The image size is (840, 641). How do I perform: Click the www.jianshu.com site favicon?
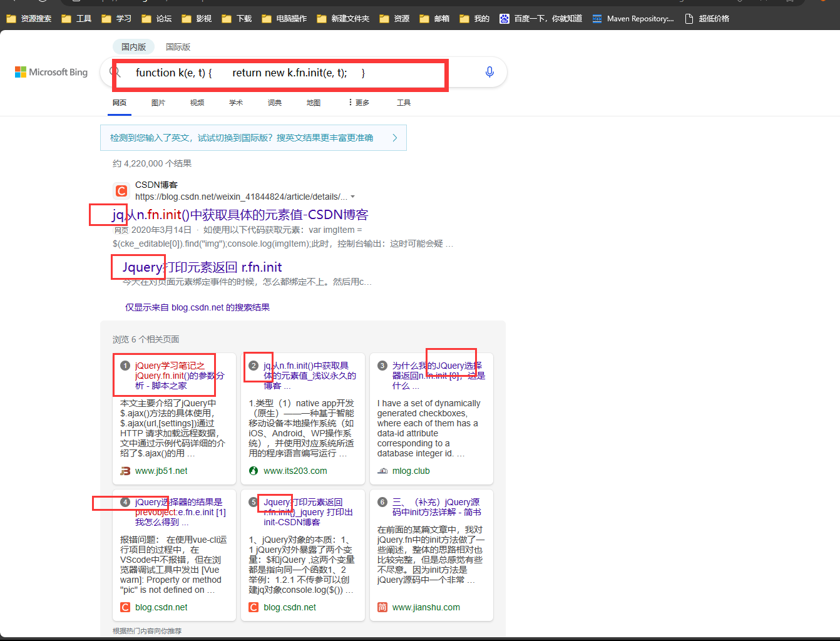pyautogui.click(x=382, y=607)
